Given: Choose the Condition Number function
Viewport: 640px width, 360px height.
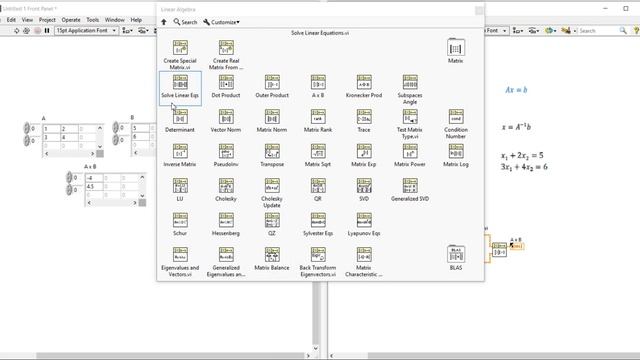Looking at the screenshot, I should pos(456,117).
